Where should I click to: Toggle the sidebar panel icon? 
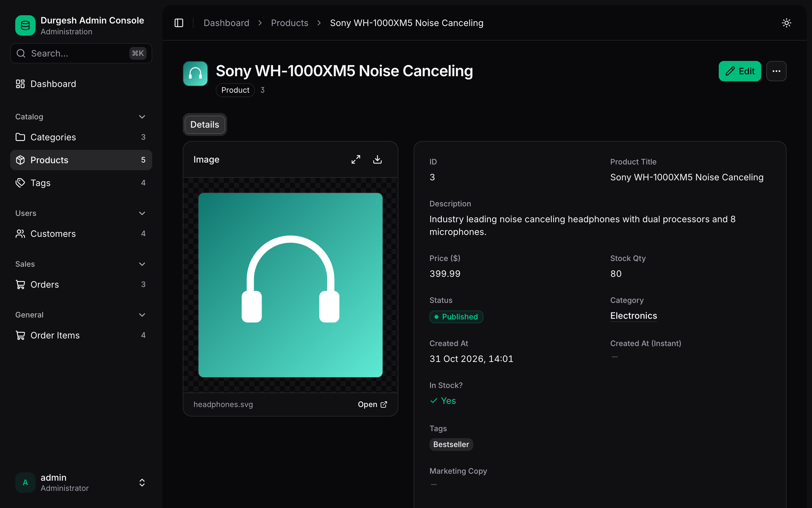point(179,23)
